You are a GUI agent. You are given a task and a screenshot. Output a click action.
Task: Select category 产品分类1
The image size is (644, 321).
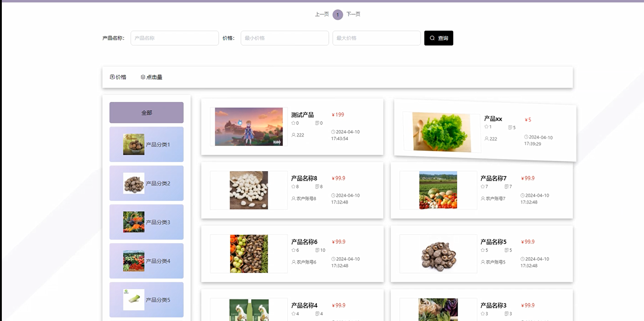pyautogui.click(x=147, y=144)
